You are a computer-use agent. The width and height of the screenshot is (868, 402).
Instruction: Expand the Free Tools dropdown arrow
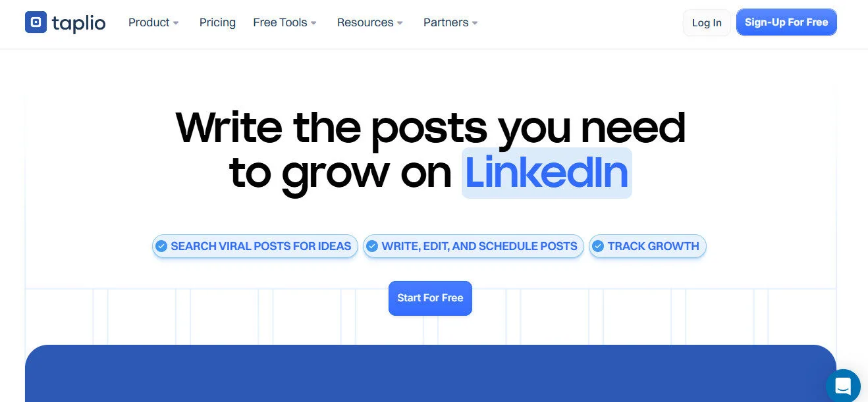pos(313,23)
